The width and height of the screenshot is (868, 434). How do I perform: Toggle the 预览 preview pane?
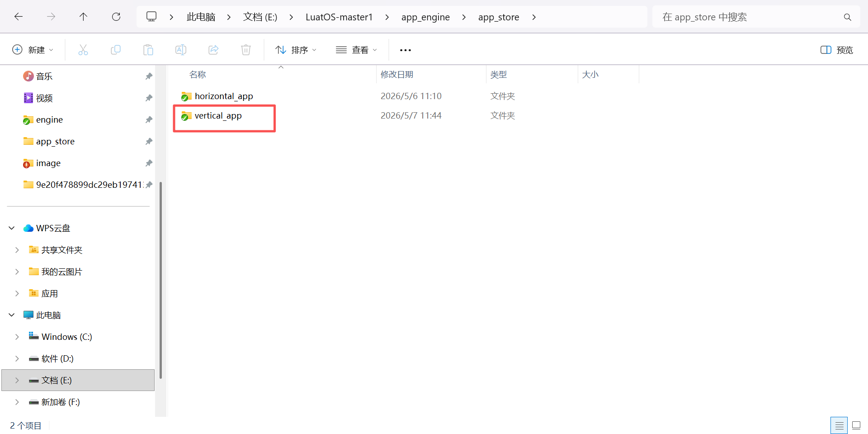pos(836,50)
